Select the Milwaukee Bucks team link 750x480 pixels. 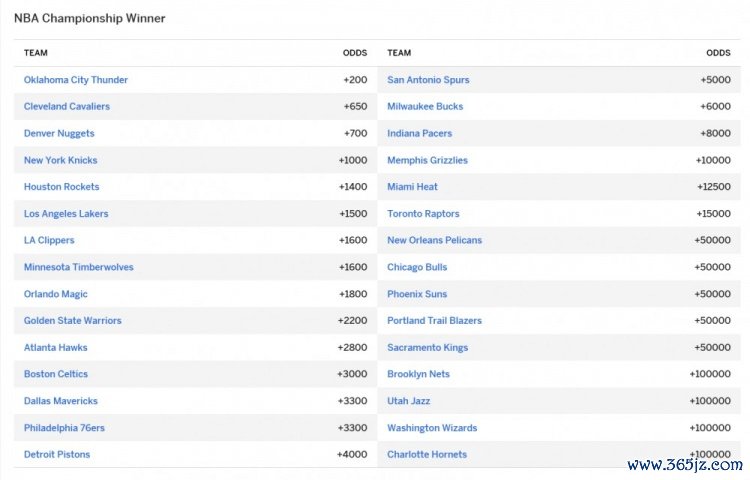tap(425, 107)
